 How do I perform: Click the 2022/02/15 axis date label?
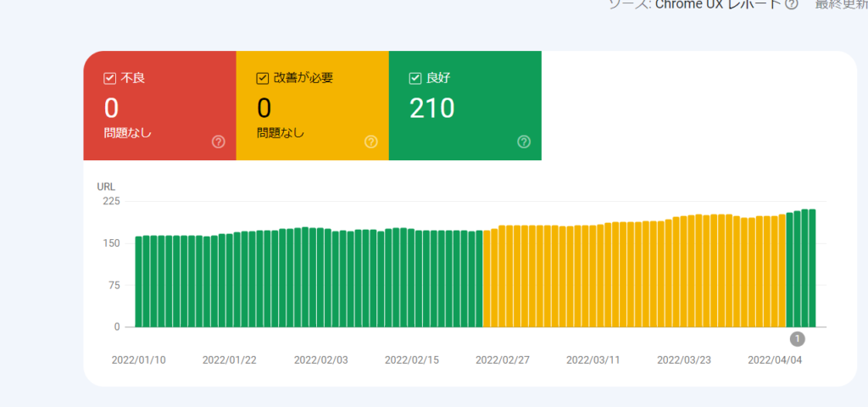(x=411, y=360)
